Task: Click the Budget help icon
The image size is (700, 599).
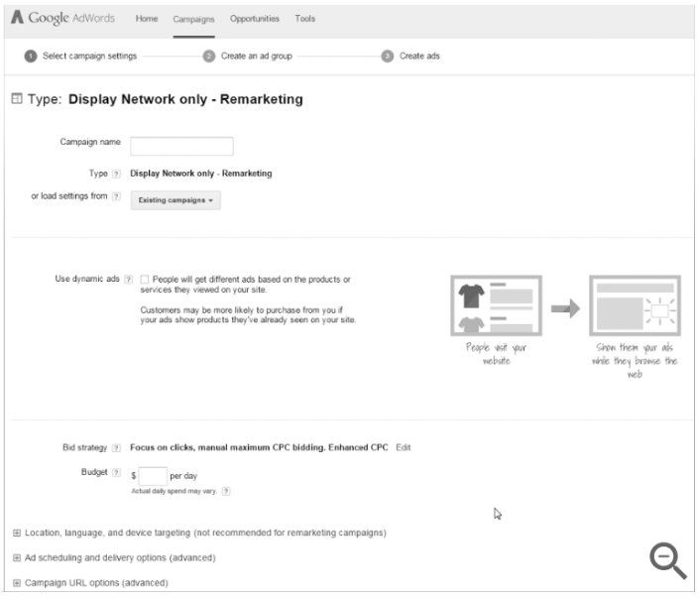Action: 116,473
